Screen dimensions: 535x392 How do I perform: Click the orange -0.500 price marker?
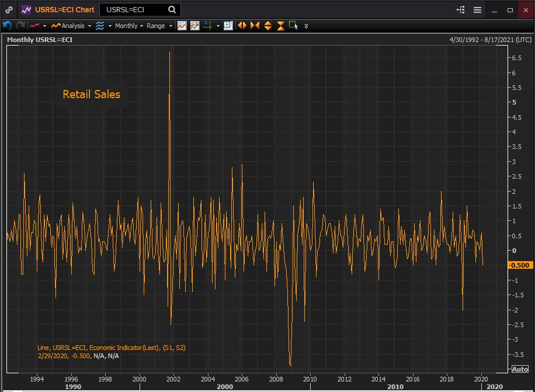[x=518, y=265]
